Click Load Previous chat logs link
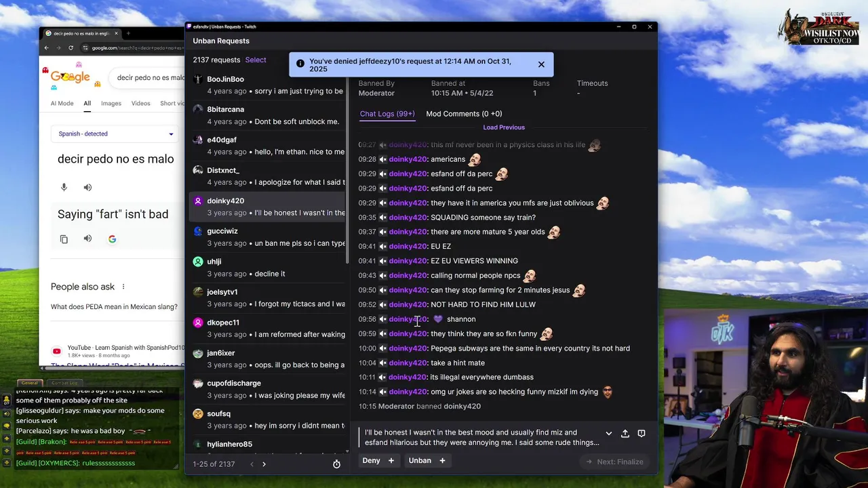 504,127
